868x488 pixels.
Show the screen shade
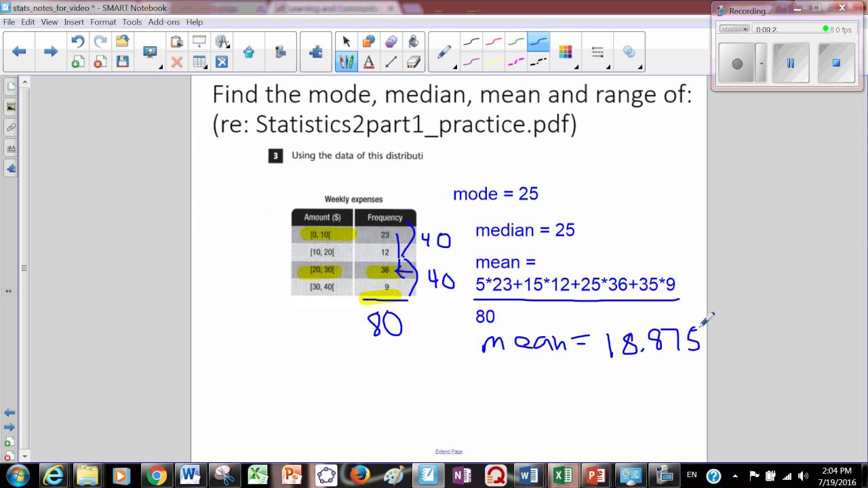point(199,42)
